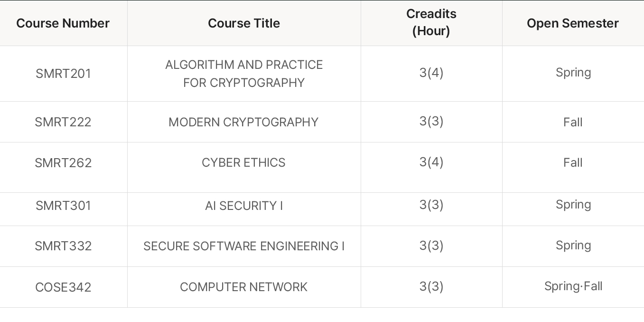This screenshot has width=644, height=322.
Task: Select course number SMRT262
Action: pos(63,163)
